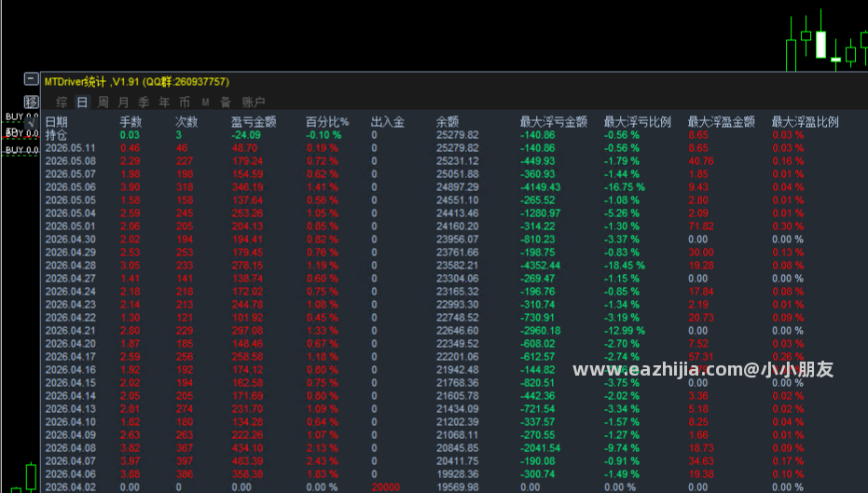
Task: Click the -24.09 profit value in 持仓 row
Action: click(246, 135)
